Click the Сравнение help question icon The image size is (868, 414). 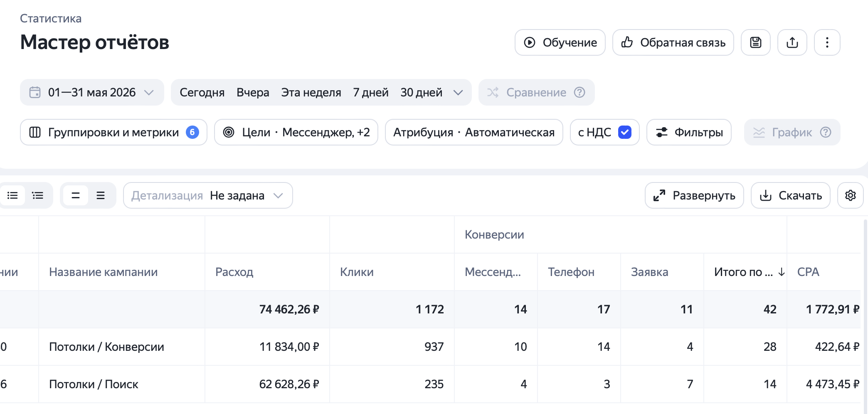579,92
